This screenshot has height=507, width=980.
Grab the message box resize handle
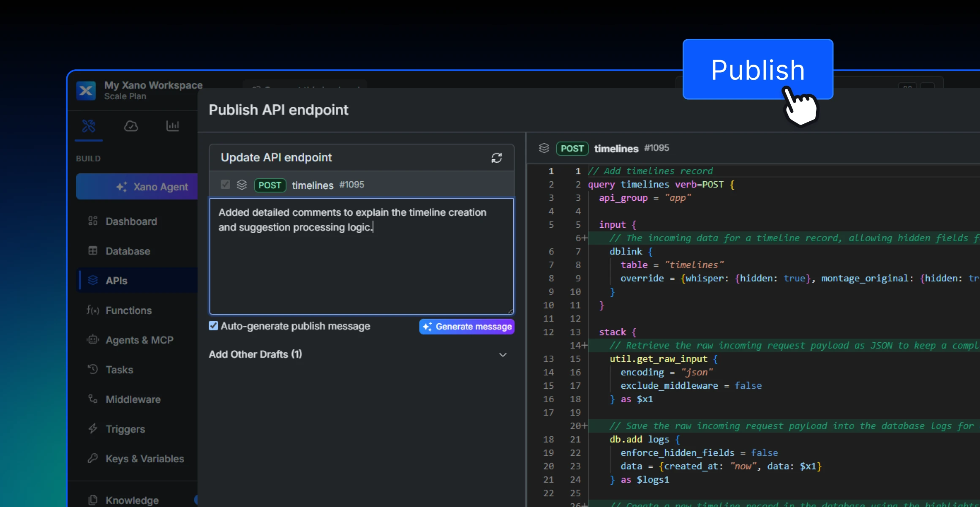[x=510, y=311]
